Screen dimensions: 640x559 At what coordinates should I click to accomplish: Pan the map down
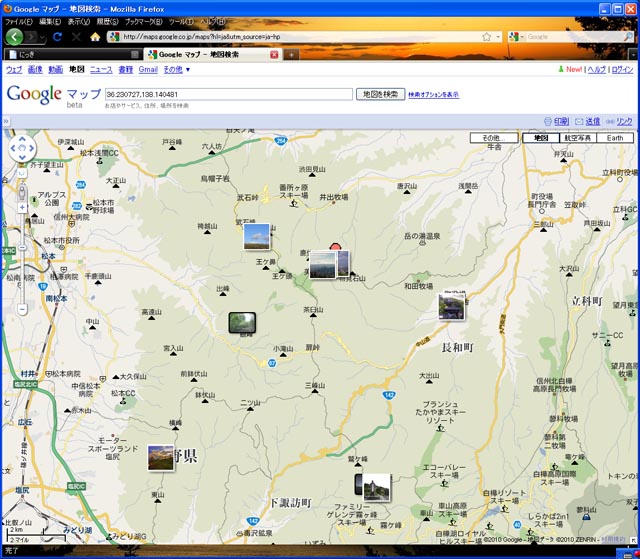click(22, 157)
